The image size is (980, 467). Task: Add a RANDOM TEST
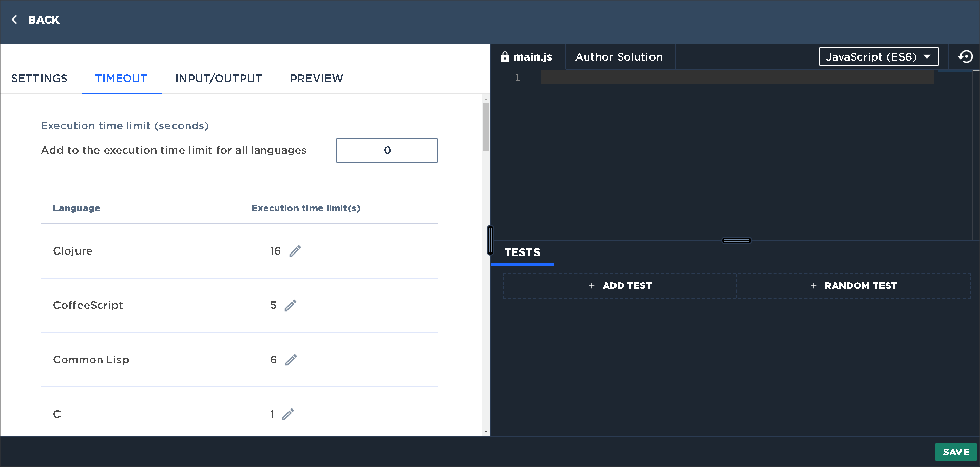[854, 285]
